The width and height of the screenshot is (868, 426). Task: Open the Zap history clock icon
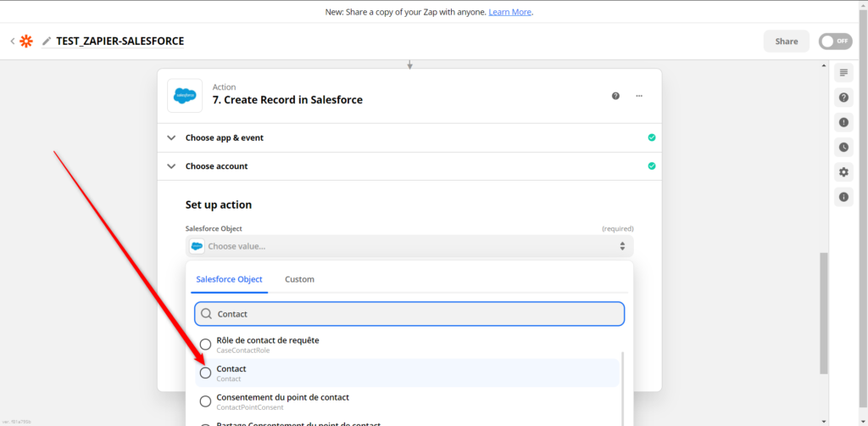843,148
